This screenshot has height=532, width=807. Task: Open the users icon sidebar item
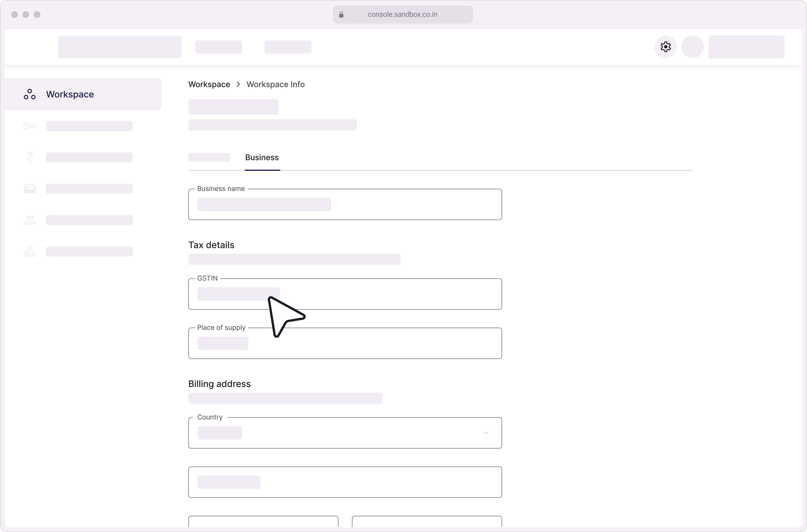(x=30, y=220)
